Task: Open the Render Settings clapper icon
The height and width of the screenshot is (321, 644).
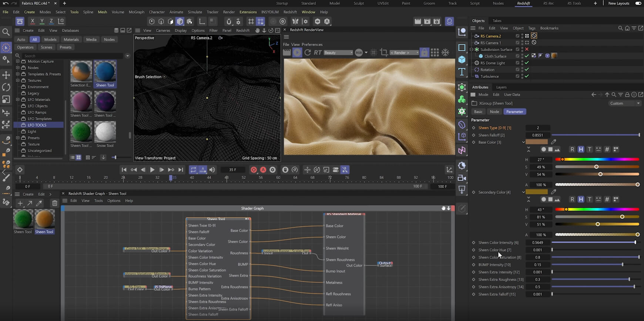Action: pos(437,21)
